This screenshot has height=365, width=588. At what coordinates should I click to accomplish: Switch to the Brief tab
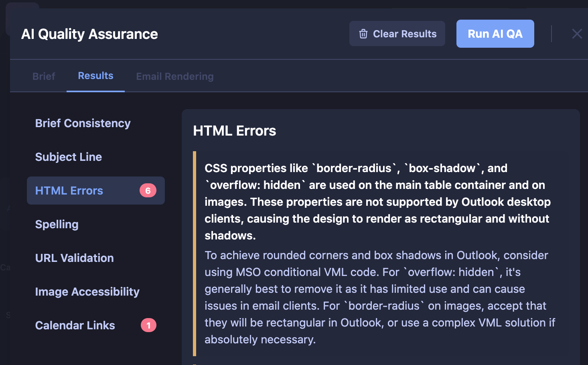pos(44,76)
